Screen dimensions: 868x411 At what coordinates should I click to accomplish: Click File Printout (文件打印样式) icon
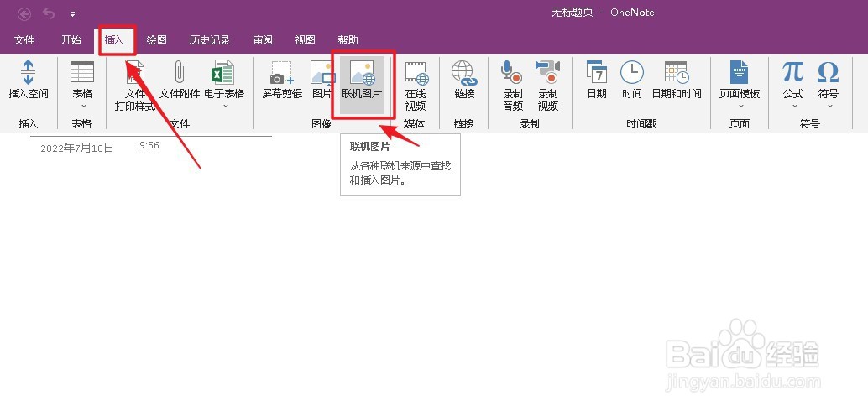pos(134,73)
